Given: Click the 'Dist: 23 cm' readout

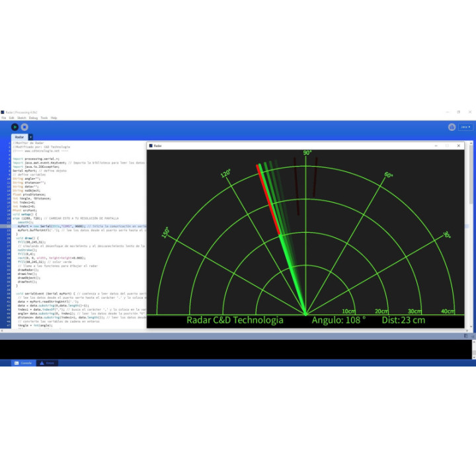Looking at the screenshot, I should 403,320.
